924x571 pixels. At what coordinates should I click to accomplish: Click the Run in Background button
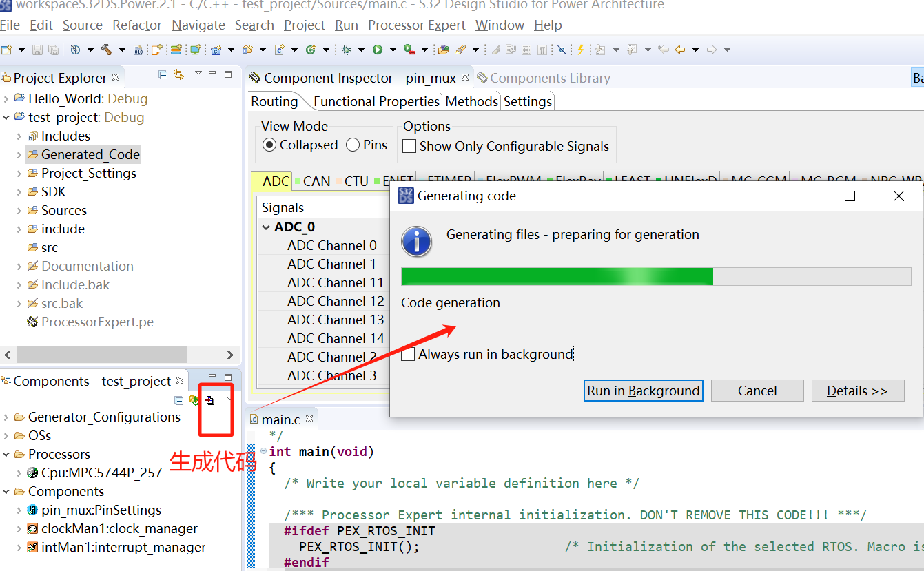[x=643, y=391]
